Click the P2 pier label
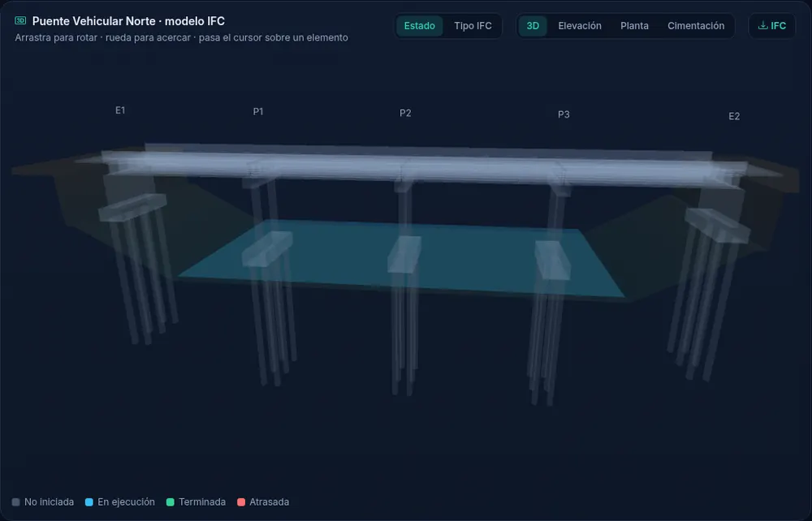Image resolution: width=812 pixels, height=521 pixels. tap(405, 114)
